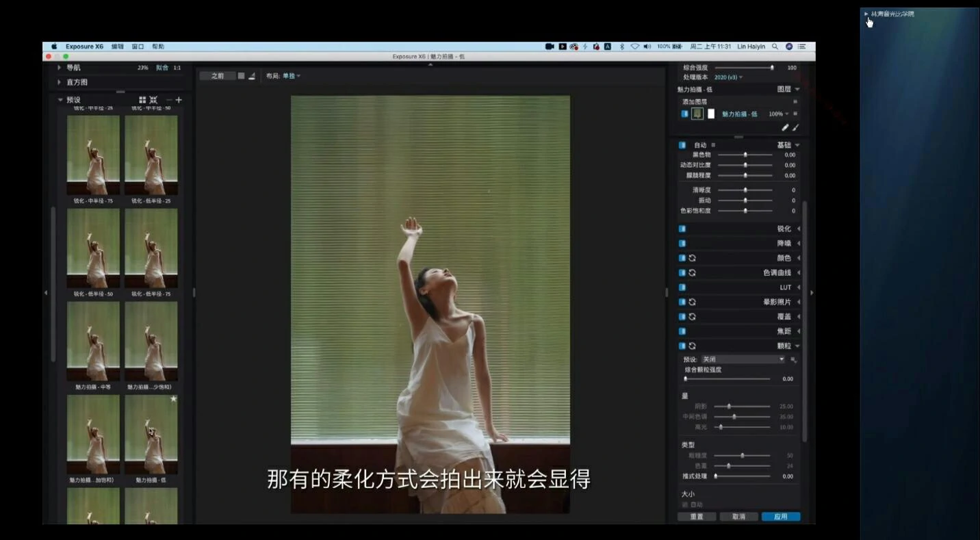Click the square view icon beside 之前

point(241,76)
